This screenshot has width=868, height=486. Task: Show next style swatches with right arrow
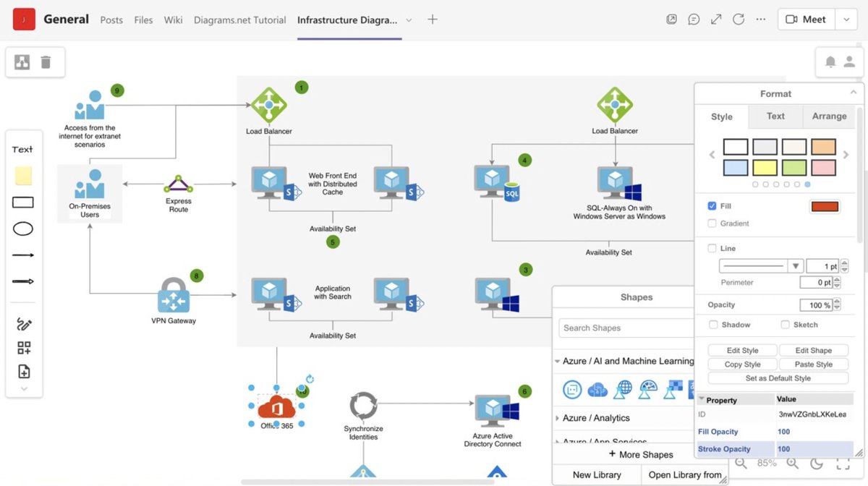pyautogui.click(x=846, y=155)
